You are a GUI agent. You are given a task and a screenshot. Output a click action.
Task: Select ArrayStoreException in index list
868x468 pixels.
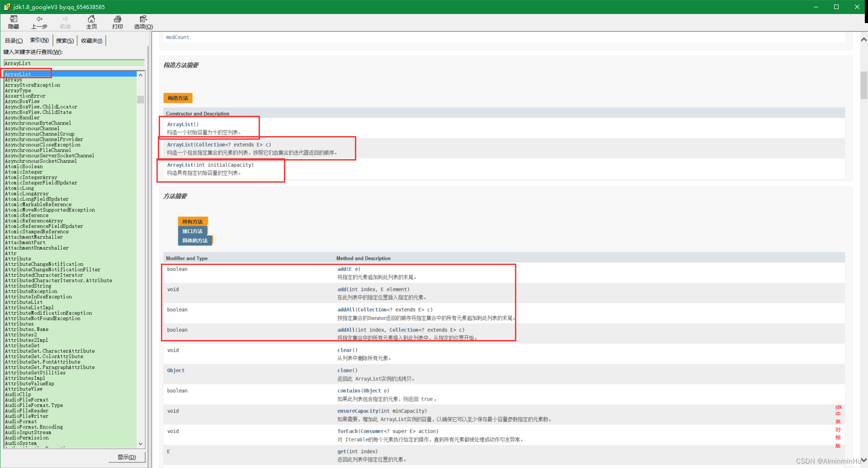(33, 85)
